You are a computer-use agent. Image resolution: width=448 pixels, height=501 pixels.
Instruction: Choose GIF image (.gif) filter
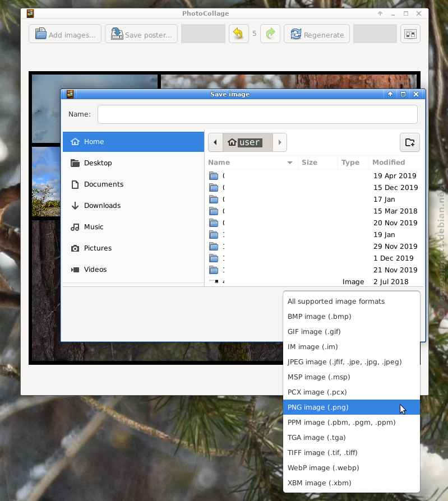pos(352,332)
